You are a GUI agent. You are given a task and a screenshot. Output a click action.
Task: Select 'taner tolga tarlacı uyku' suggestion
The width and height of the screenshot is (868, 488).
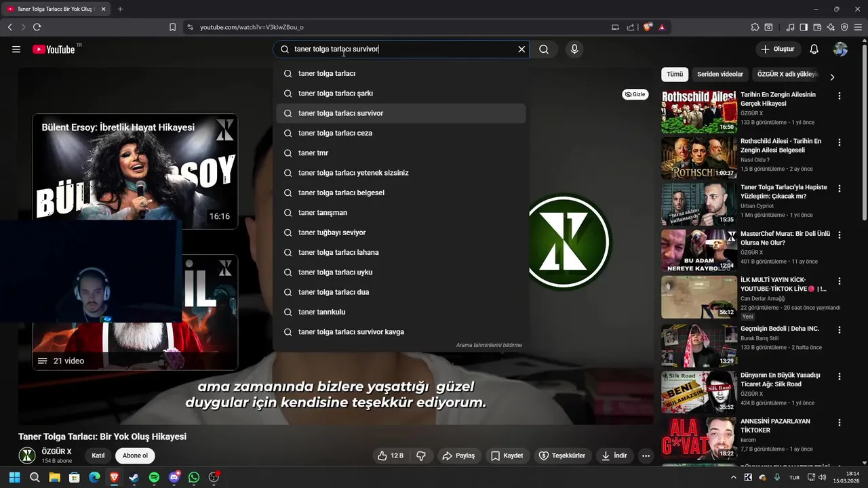401,272
